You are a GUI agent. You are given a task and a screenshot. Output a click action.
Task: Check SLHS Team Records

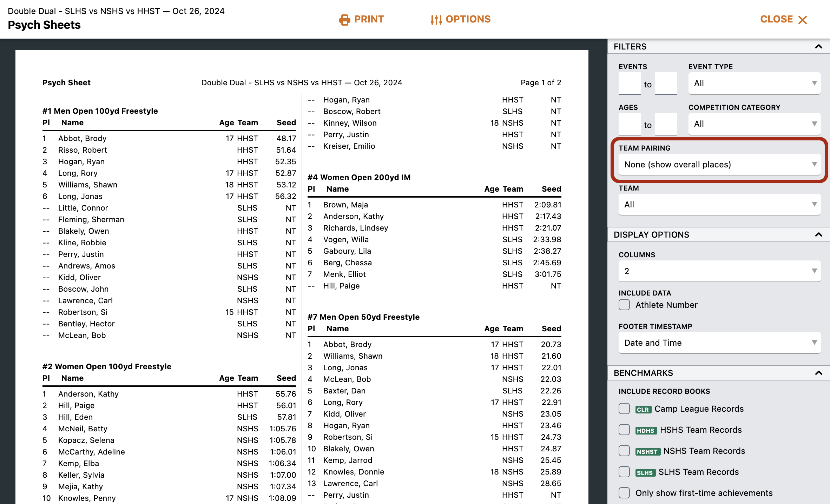624,472
